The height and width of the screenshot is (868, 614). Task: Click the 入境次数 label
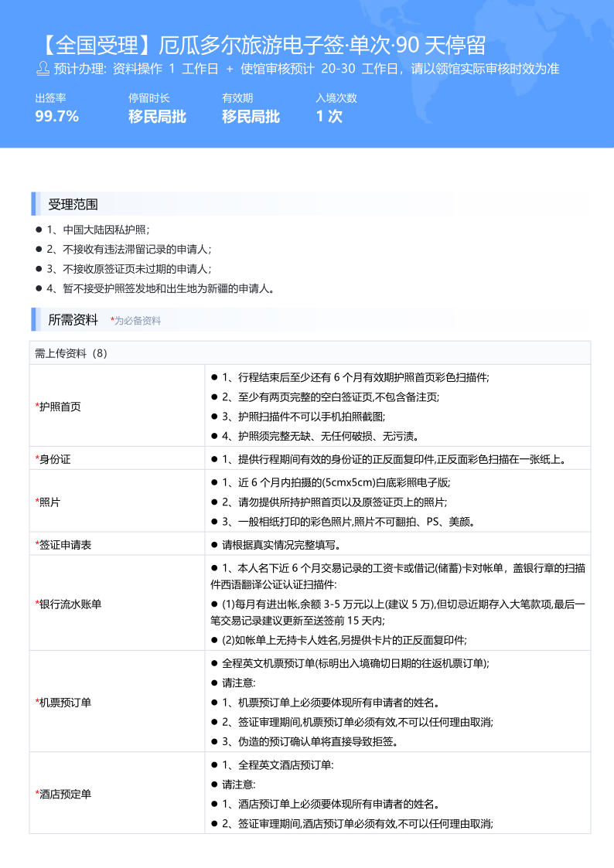pos(336,98)
